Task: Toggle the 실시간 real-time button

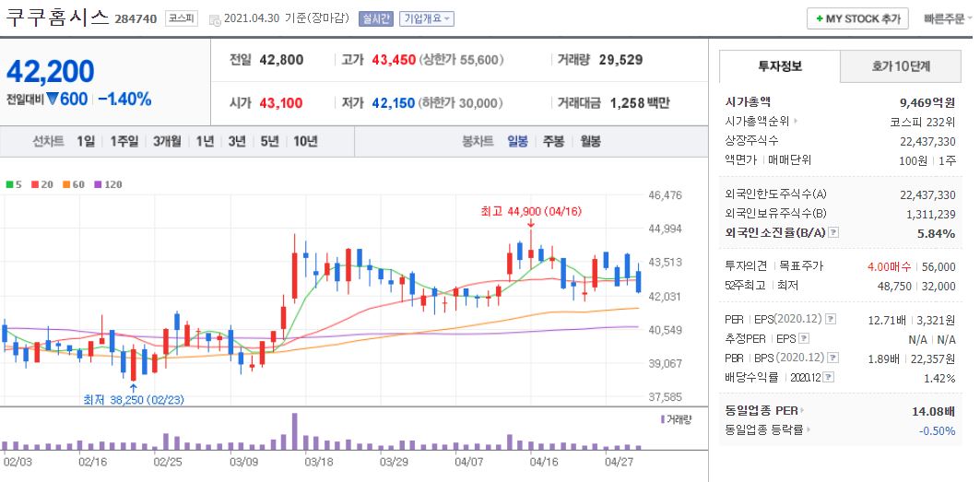Action: coord(375,18)
